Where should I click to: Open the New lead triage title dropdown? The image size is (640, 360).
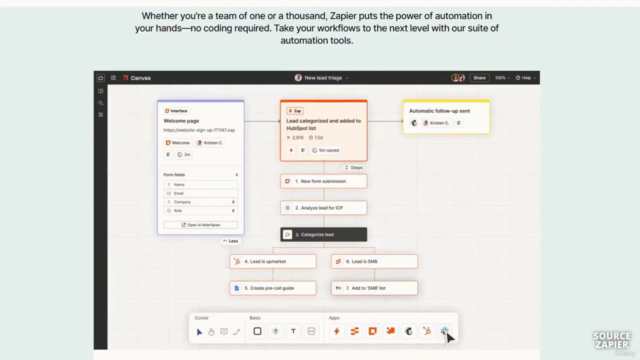point(322,78)
